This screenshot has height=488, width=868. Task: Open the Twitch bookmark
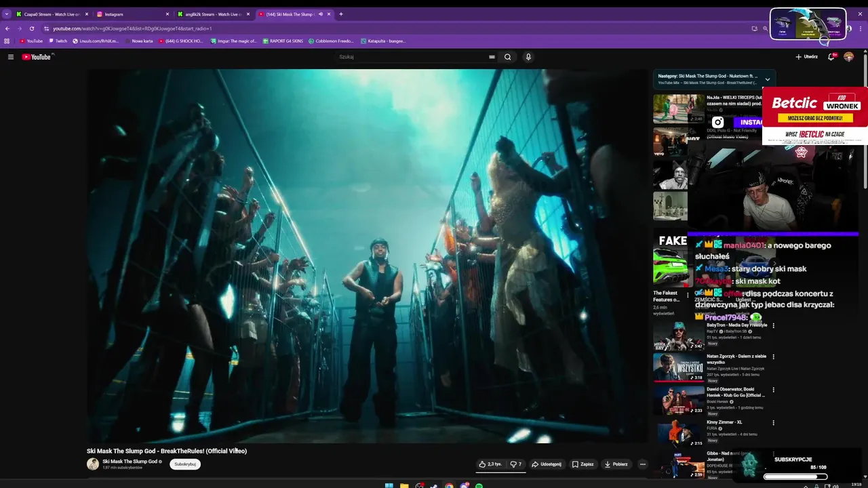58,41
